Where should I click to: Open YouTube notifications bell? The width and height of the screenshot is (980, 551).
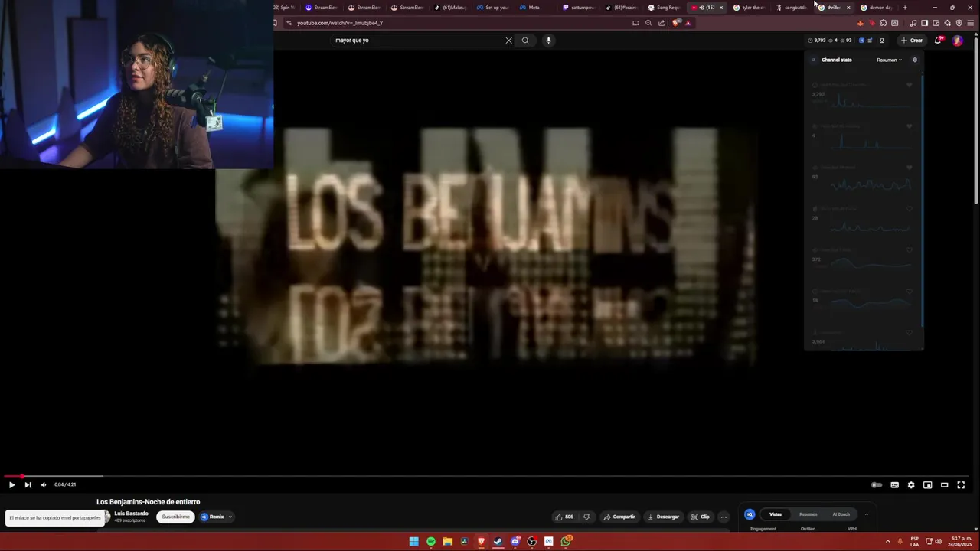tap(938, 41)
